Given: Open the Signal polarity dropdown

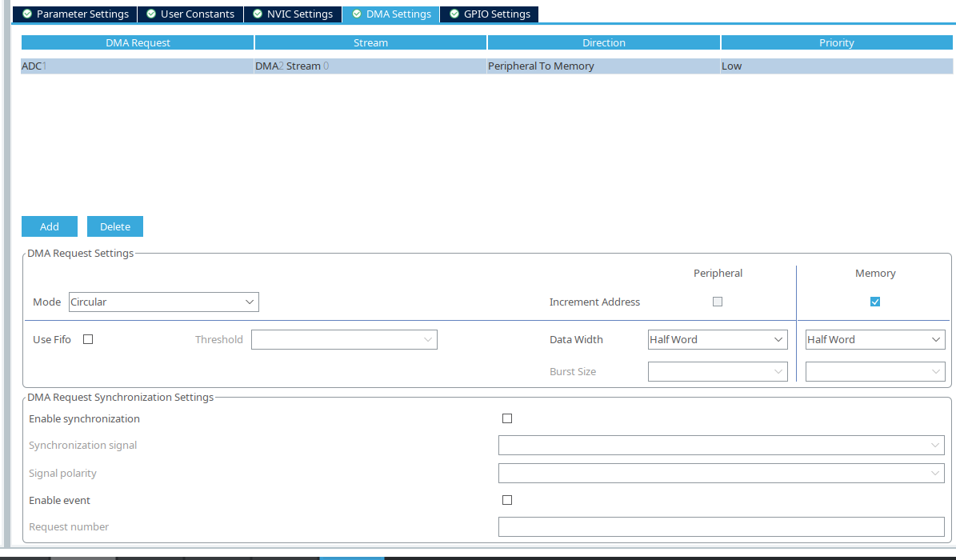Looking at the screenshot, I should 721,472.
